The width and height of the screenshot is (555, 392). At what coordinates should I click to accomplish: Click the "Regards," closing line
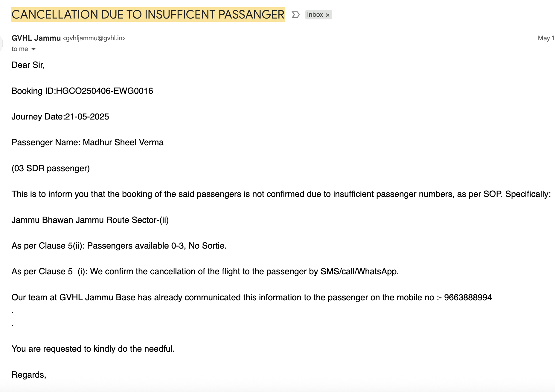pos(29,375)
